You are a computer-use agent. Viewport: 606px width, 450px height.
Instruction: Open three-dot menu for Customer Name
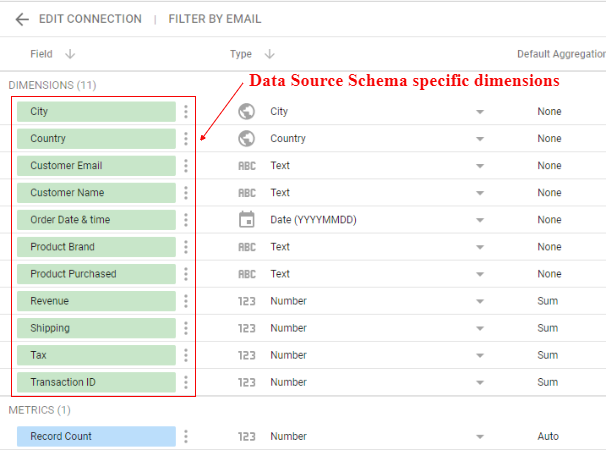tap(186, 193)
